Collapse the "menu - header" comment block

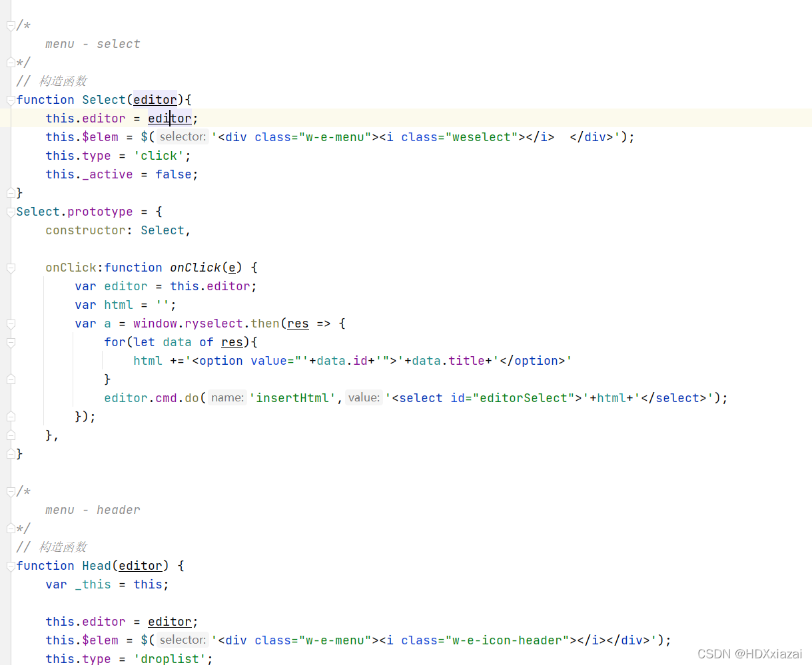[x=9, y=491]
